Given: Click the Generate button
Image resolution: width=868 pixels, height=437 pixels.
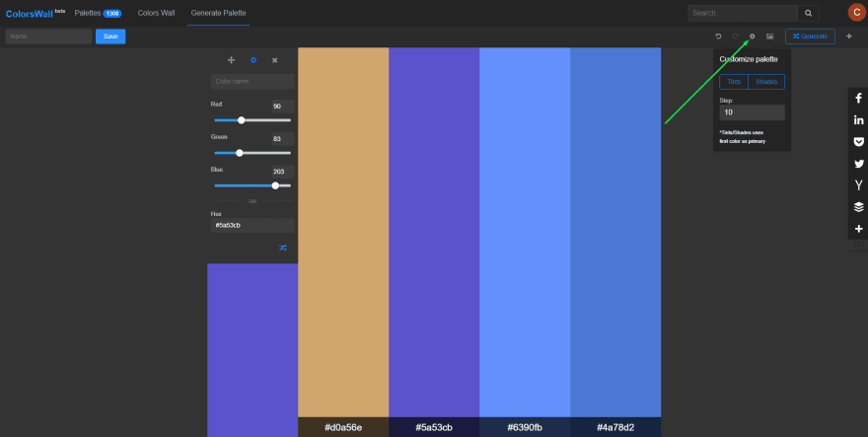Looking at the screenshot, I should (810, 36).
